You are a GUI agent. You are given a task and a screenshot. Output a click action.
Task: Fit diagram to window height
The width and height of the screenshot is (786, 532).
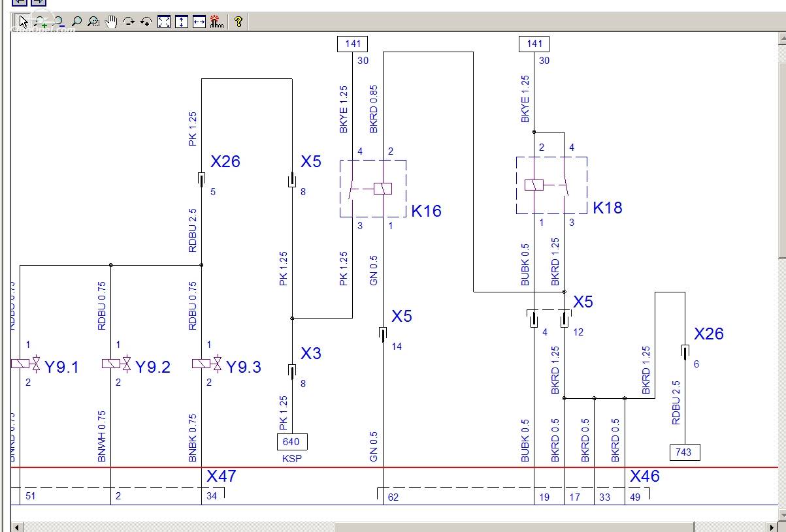click(182, 22)
